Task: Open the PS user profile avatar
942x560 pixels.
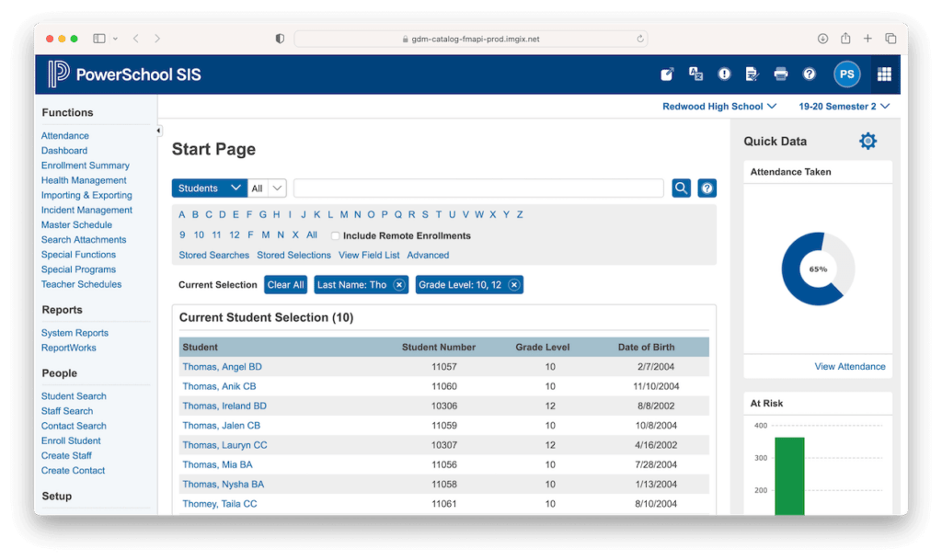Action: 846,74
